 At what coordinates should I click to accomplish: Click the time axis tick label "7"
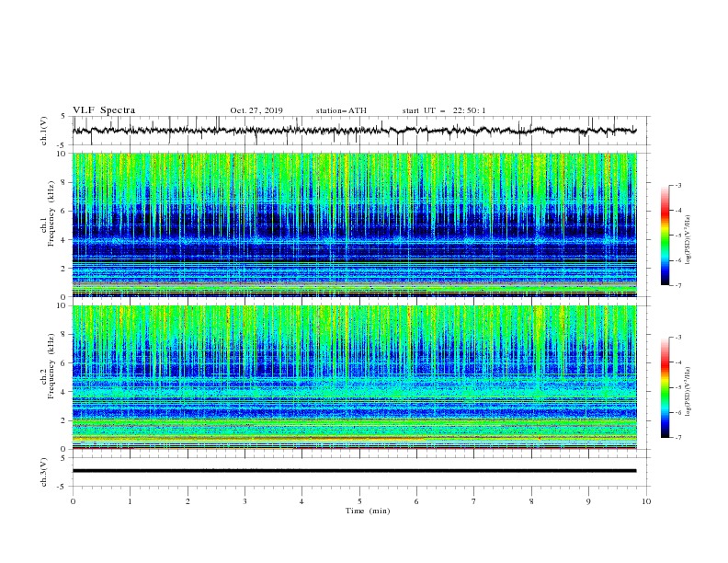474,501
